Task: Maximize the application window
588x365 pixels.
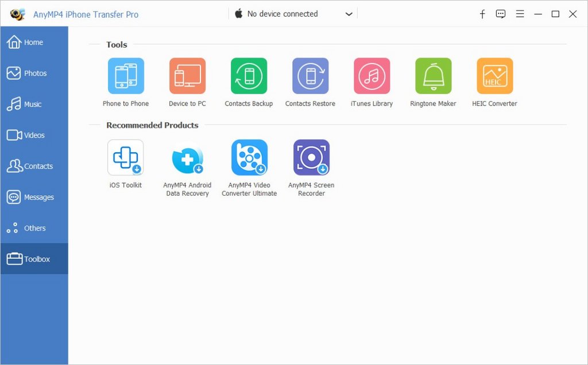Action: pyautogui.click(x=555, y=14)
